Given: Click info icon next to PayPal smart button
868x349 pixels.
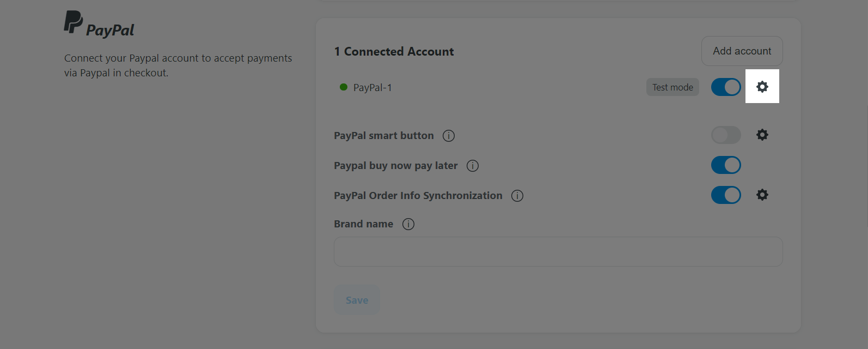Looking at the screenshot, I should (449, 136).
